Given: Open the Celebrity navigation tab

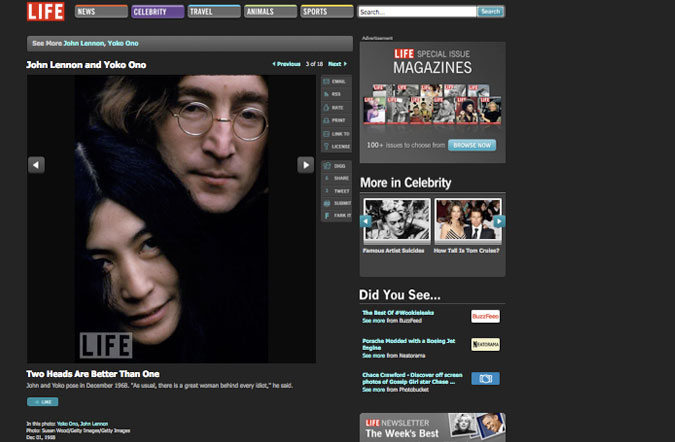Looking at the screenshot, I should 157,12.
